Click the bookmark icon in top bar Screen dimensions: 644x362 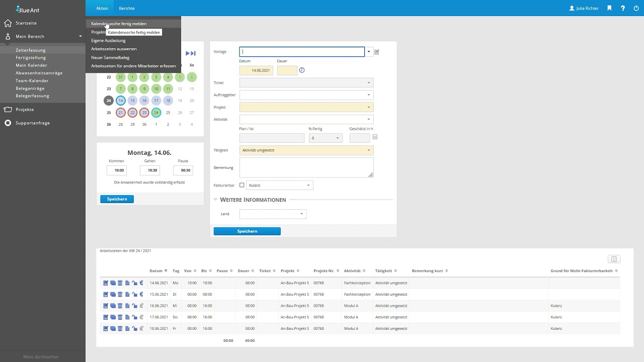(x=609, y=8)
